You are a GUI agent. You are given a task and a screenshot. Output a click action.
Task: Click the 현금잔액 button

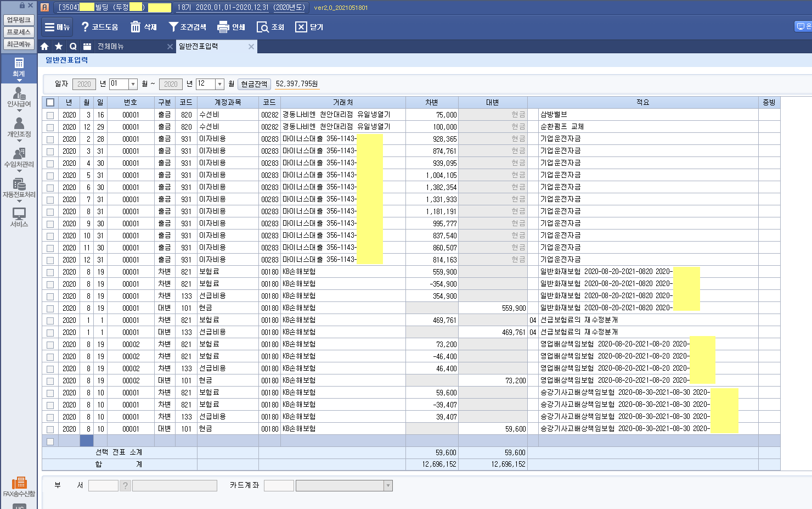click(x=254, y=84)
